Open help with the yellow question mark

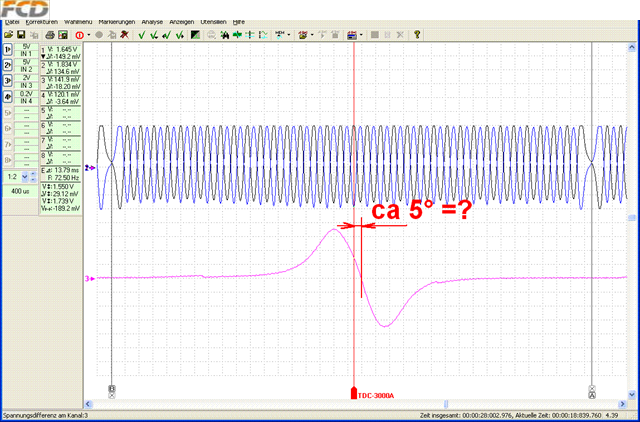417,35
